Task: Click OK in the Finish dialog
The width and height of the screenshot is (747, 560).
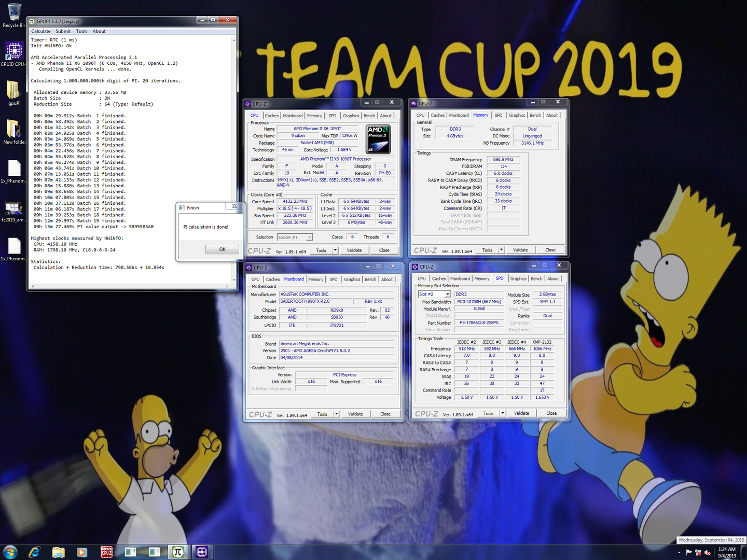Action: click(x=222, y=249)
